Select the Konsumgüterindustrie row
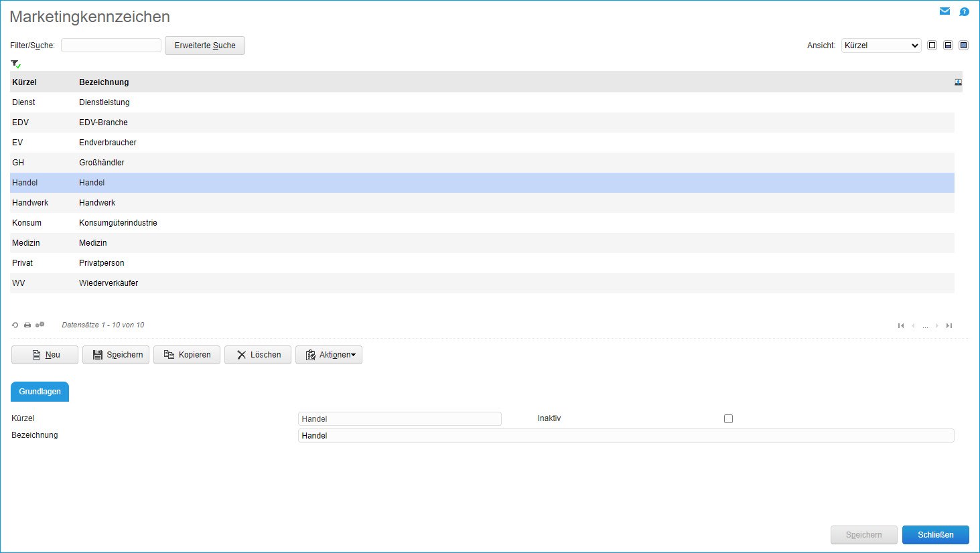Screen dimensions: 980x553 tap(482, 223)
